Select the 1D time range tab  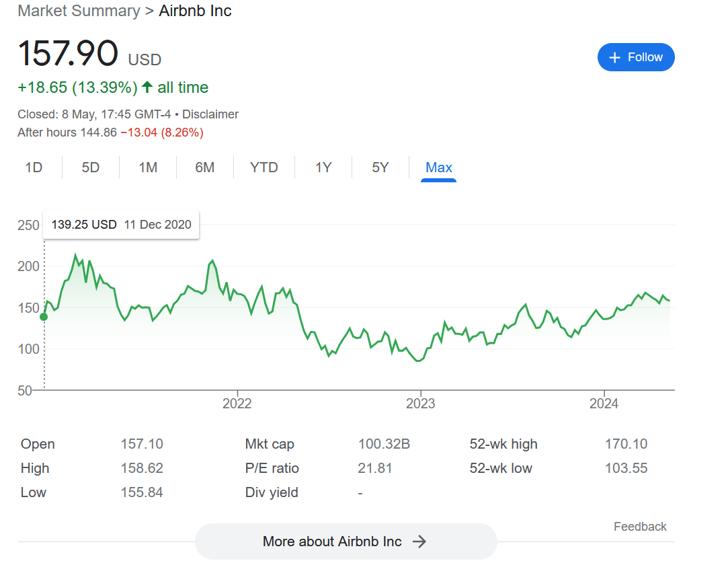[34, 167]
